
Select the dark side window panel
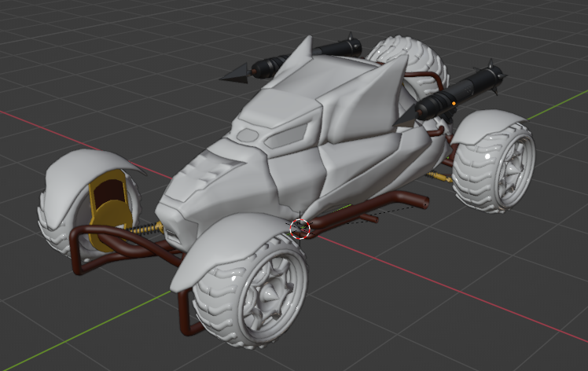pyautogui.click(x=286, y=136)
